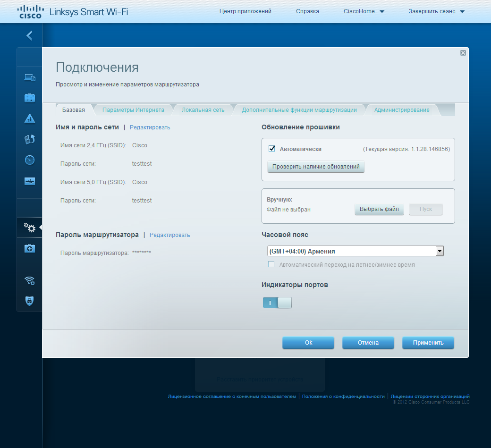The width and height of the screenshot is (491, 448).
Task: Open Лицензионное соглашение с конечным пользователем link
Action: coord(232,397)
